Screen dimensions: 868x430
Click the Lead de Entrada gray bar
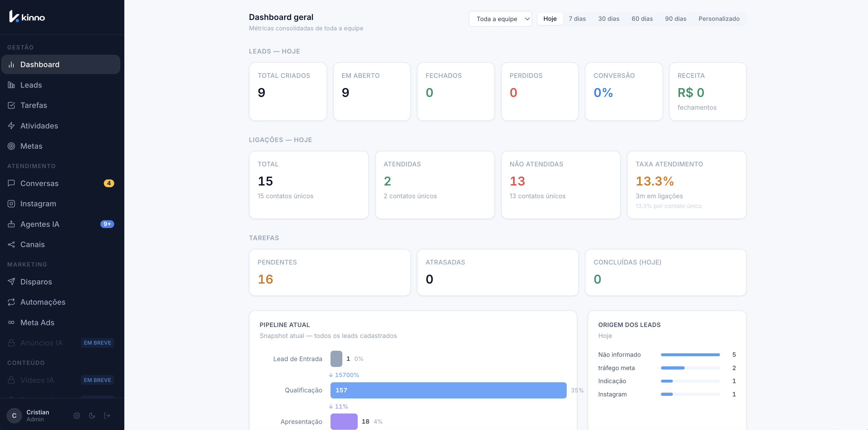336,359
